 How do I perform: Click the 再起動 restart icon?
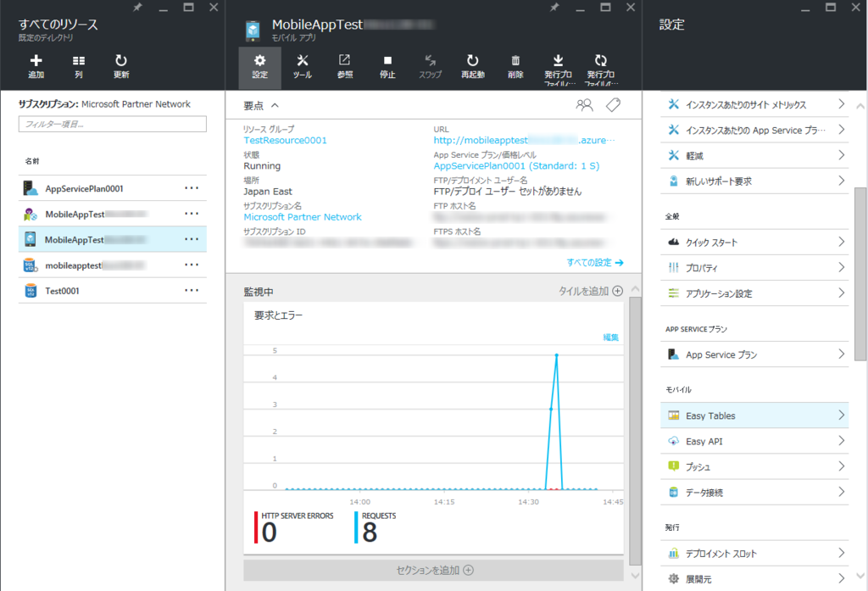473,60
